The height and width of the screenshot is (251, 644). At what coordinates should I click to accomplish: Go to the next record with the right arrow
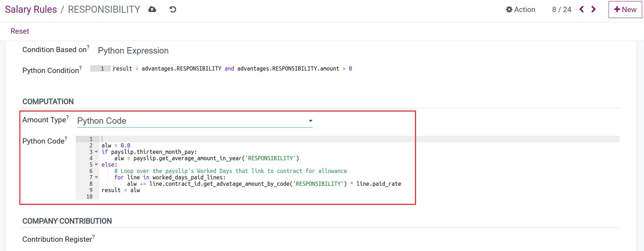coord(594,10)
